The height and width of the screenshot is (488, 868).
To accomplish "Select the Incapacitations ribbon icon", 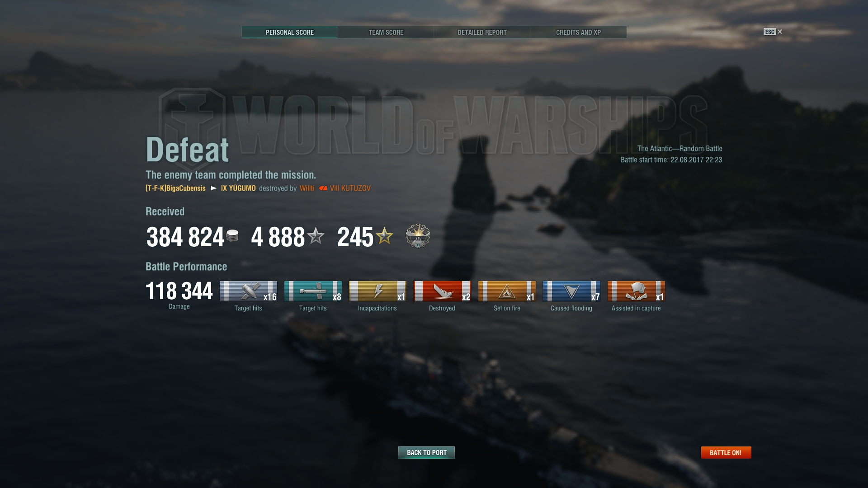I will (377, 291).
